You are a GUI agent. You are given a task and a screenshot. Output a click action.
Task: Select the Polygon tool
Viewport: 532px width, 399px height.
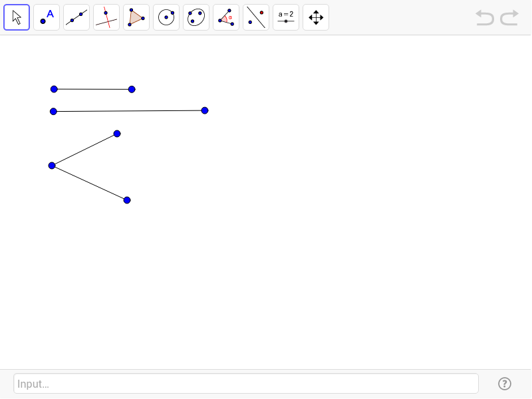point(136,17)
